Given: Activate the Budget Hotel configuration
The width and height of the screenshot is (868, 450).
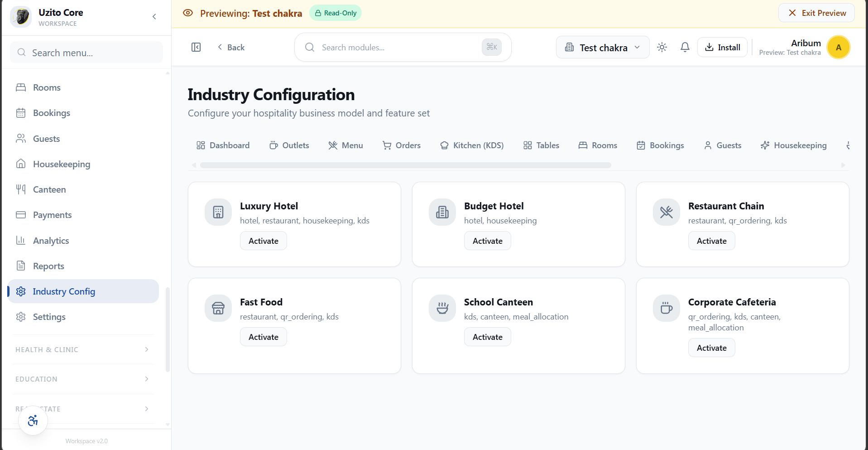Looking at the screenshot, I should click(x=487, y=241).
